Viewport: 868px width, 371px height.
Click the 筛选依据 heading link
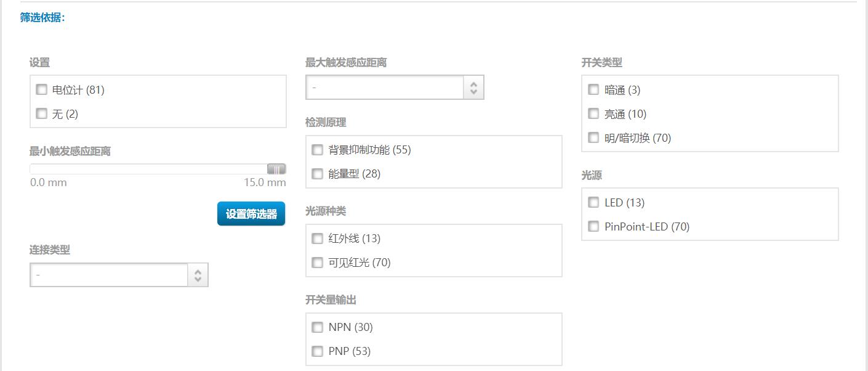tap(42, 17)
